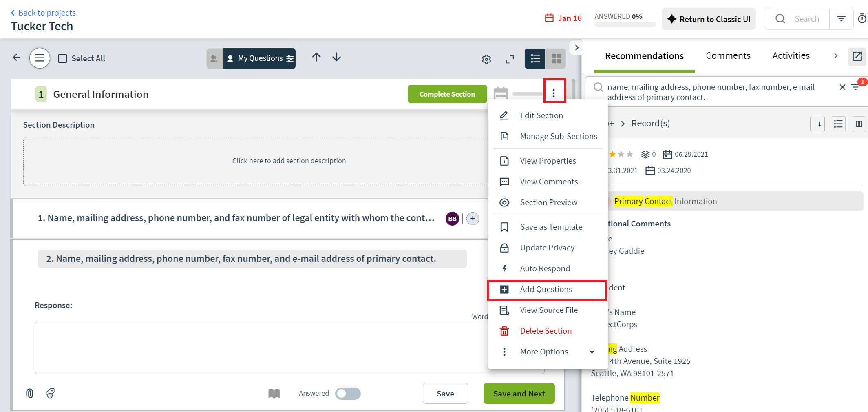868x412 pixels.
Task: Open General Information three-dot menu
Action: [x=554, y=93]
